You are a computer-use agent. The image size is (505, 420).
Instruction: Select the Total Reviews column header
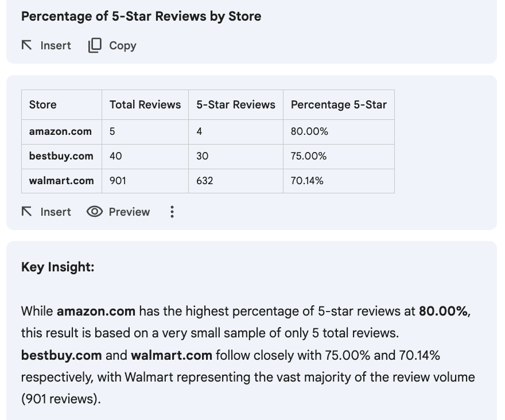coord(145,104)
